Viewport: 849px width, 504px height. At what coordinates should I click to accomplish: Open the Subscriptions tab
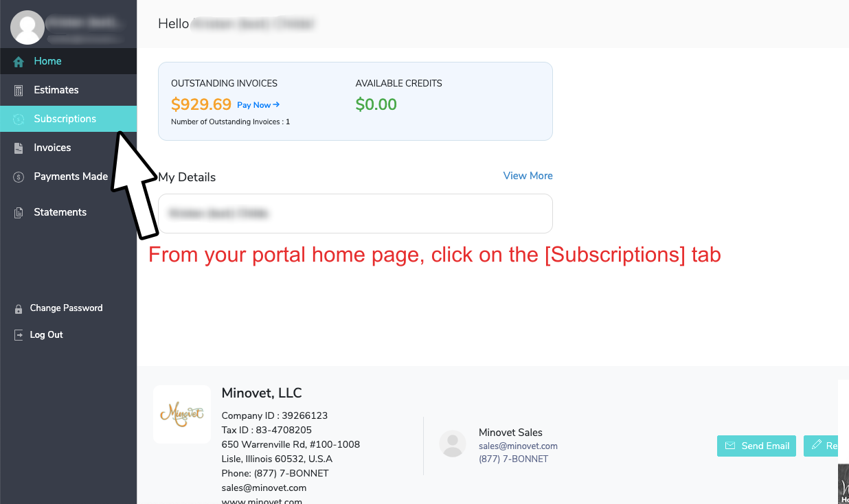(x=65, y=119)
